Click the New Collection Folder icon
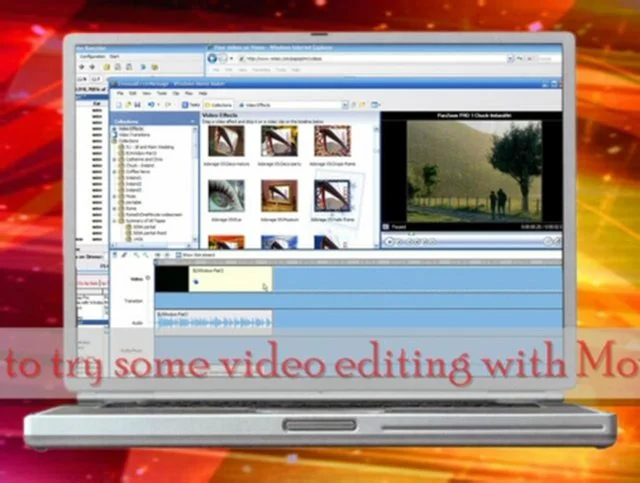The height and width of the screenshot is (483, 640). coord(362,105)
